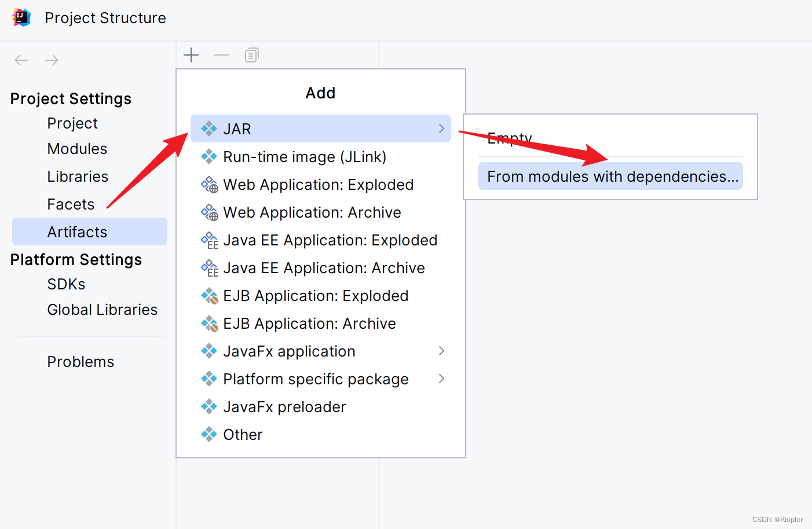Choose EJB Application: Archive entry
Viewport: 812px width, 529px height.
pyautogui.click(x=321, y=323)
